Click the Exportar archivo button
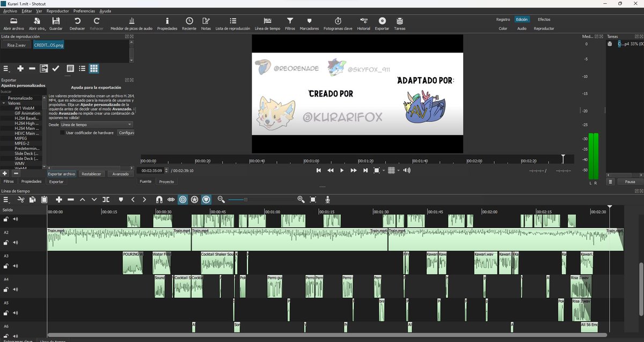 coord(62,174)
